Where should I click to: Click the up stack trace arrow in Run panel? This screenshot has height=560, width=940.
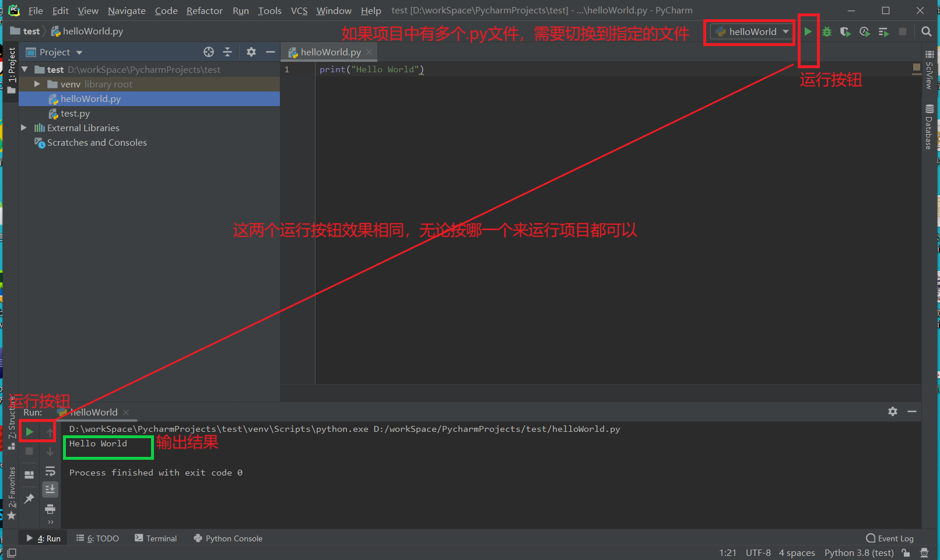50,432
